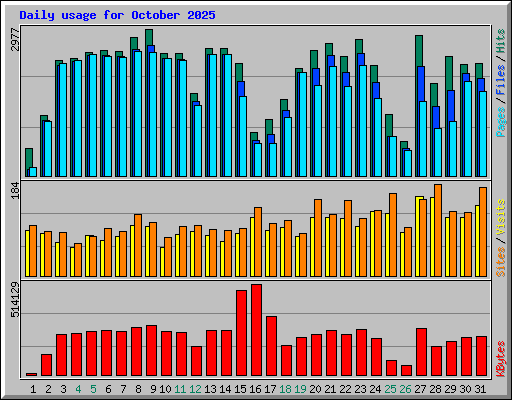Click the green hits bar for day 27
512x400 pixels.
pyautogui.click(x=419, y=50)
